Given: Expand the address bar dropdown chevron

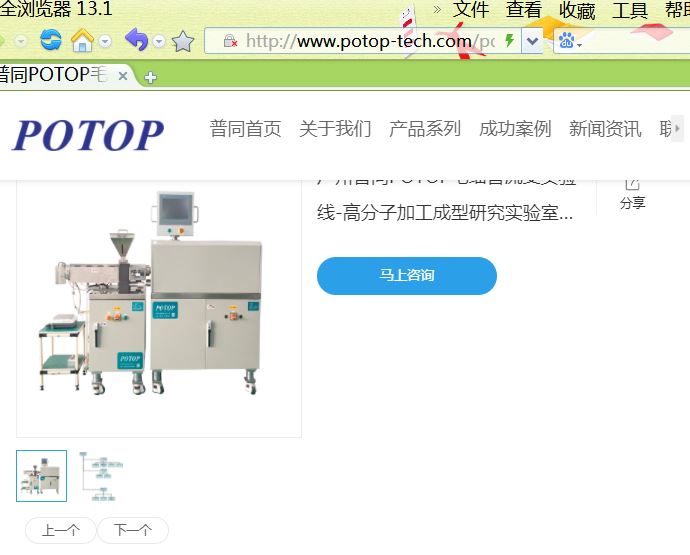Looking at the screenshot, I should coord(532,41).
